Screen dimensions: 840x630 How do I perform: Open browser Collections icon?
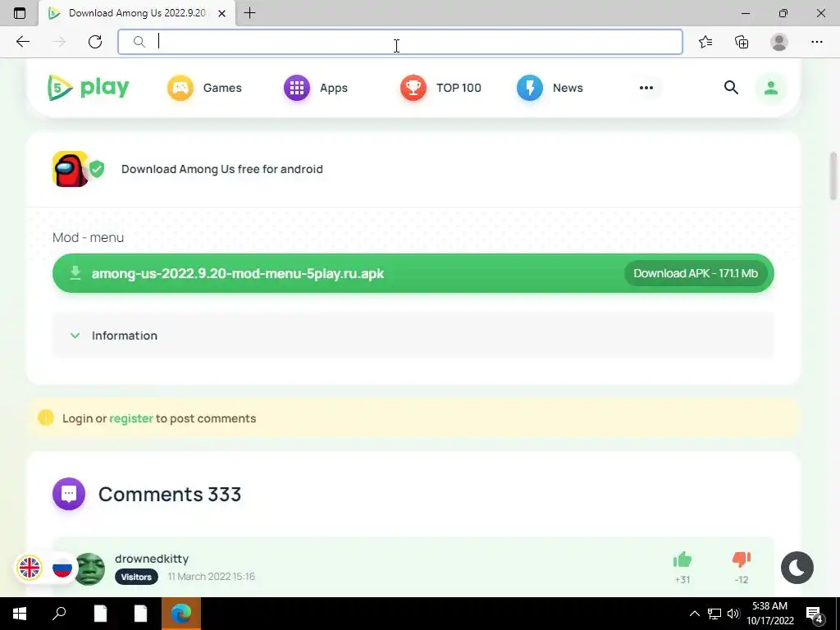[x=742, y=42]
